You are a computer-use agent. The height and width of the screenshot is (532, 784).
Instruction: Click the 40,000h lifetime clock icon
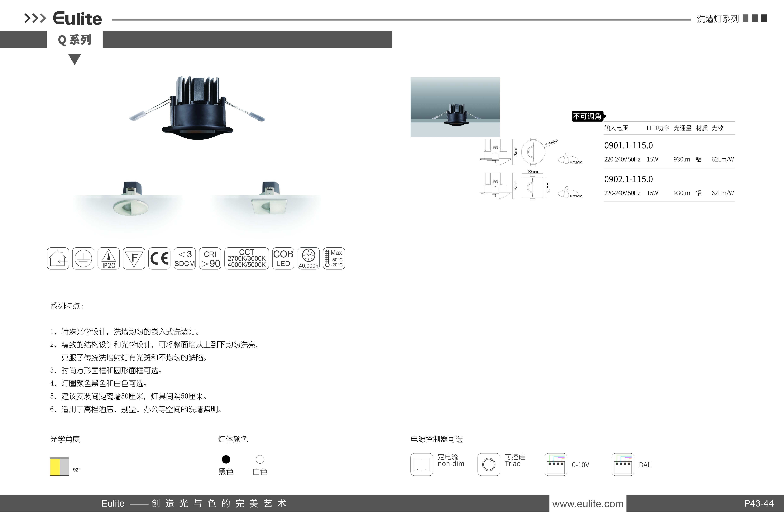coord(308,258)
